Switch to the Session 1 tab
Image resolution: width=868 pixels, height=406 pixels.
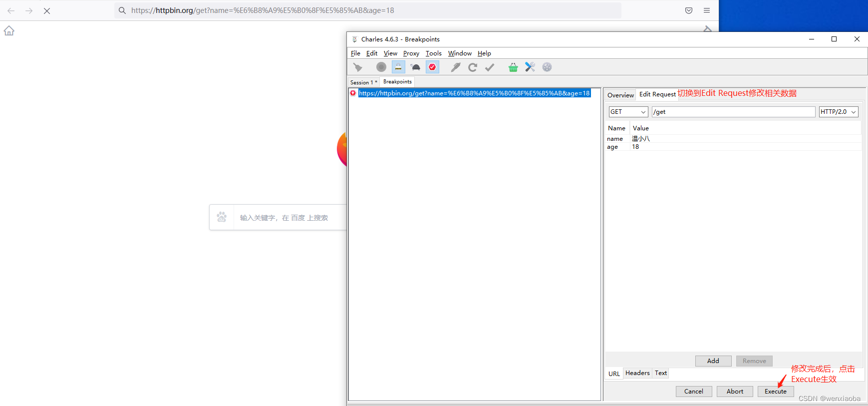coord(363,82)
